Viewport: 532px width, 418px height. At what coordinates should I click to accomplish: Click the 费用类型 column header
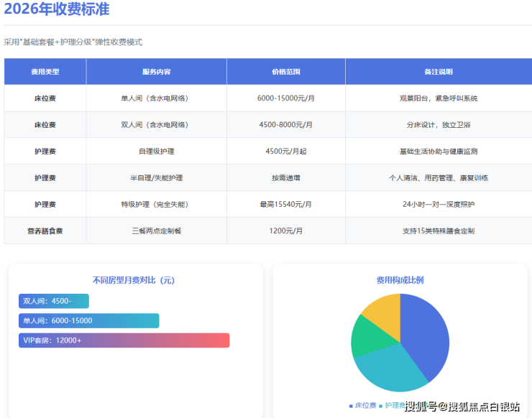[x=45, y=72]
